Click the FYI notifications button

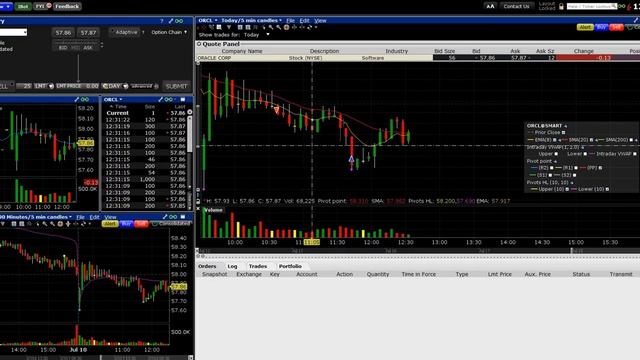[42, 6]
